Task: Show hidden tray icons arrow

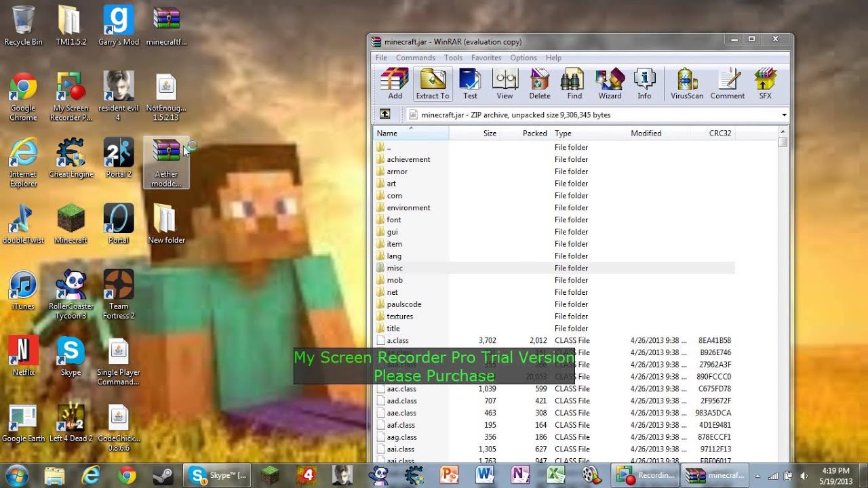Action: [x=757, y=476]
